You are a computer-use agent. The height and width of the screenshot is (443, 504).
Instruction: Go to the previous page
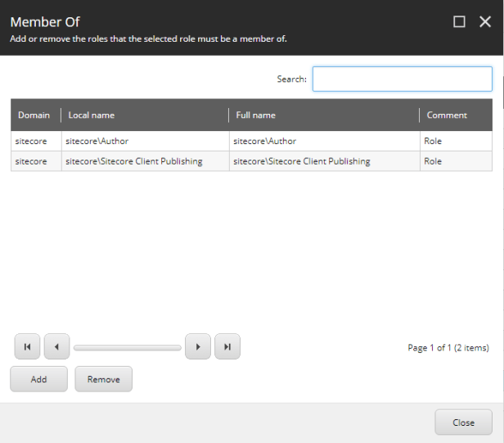click(56, 347)
